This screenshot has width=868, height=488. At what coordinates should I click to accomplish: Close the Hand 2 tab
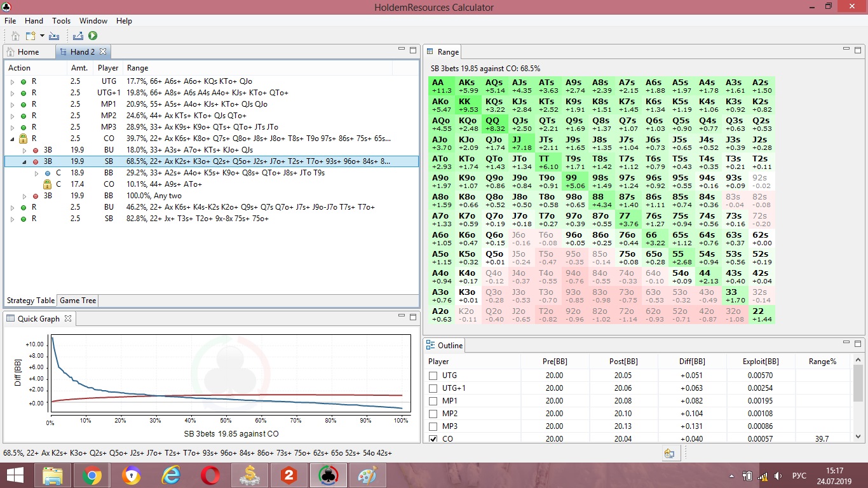click(103, 51)
